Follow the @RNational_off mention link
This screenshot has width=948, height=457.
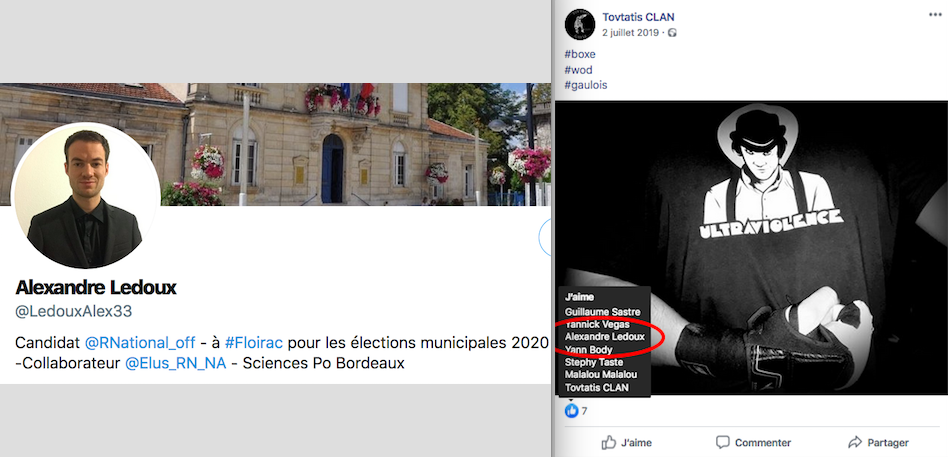pos(140,343)
